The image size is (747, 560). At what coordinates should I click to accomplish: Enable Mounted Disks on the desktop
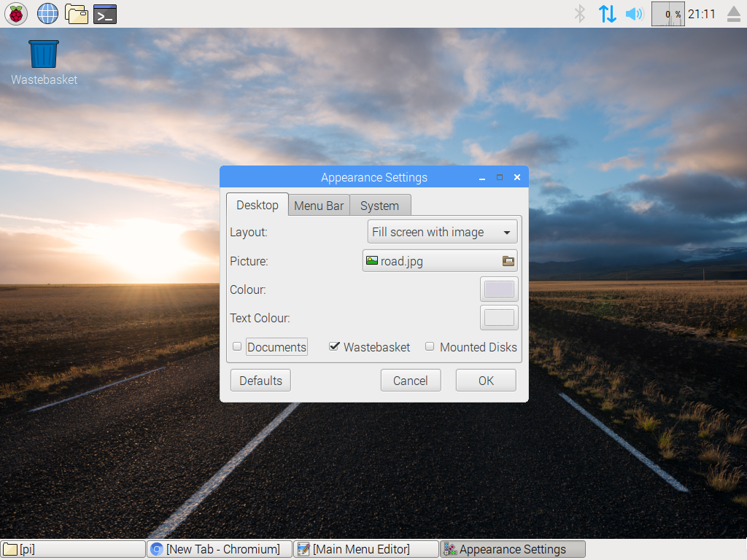pyautogui.click(x=429, y=346)
